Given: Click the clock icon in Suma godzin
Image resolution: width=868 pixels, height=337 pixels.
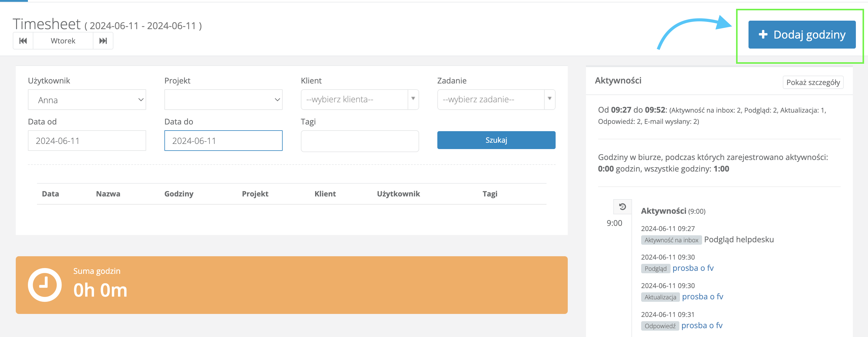Looking at the screenshot, I should 45,285.
